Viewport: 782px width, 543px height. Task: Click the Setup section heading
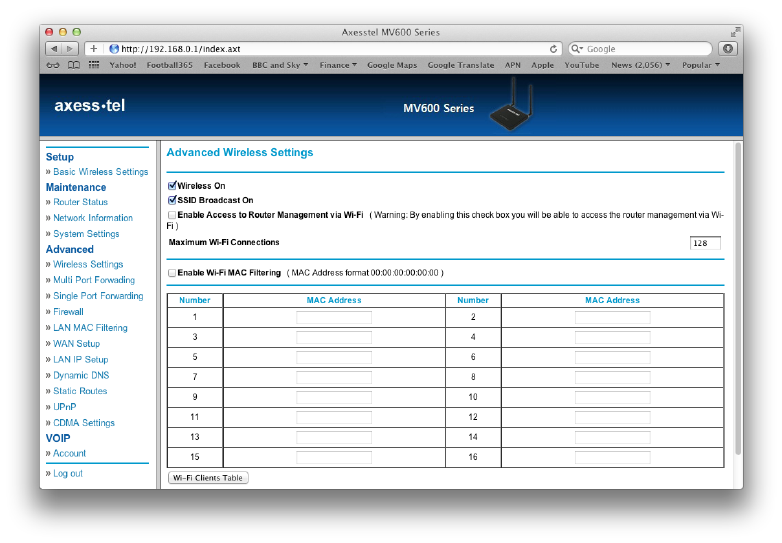point(60,157)
